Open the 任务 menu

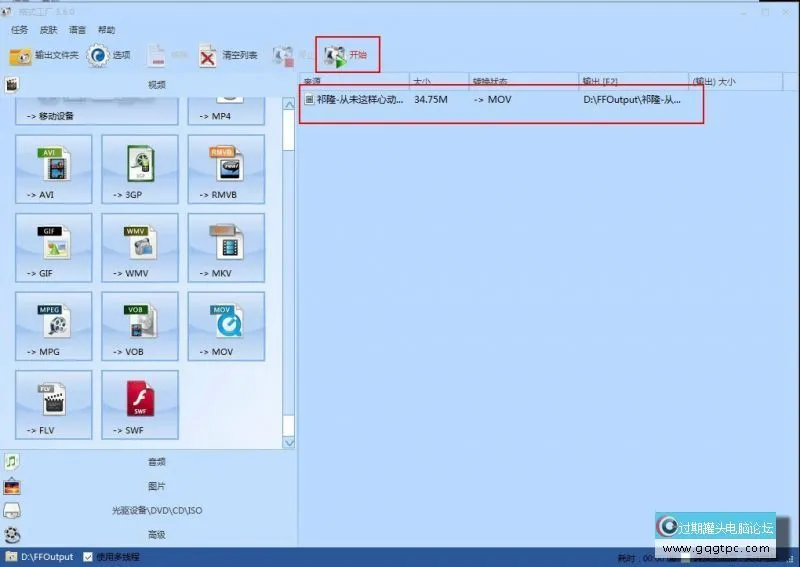[x=19, y=30]
